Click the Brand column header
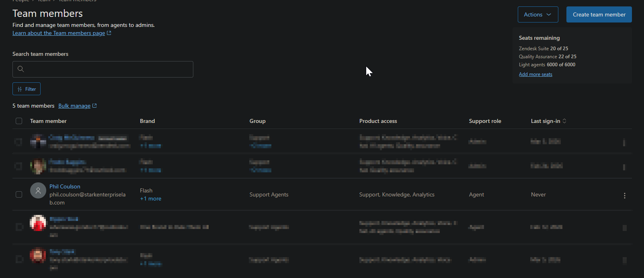This screenshot has height=278, width=644. tap(147, 121)
